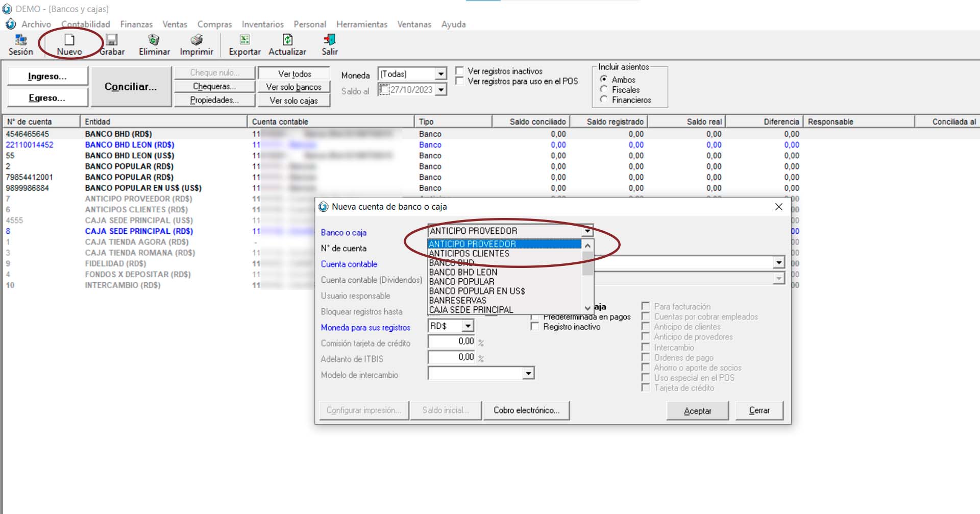The image size is (980, 514).
Task: Click the Comisión tarjeta de crédito field
Action: click(x=452, y=341)
